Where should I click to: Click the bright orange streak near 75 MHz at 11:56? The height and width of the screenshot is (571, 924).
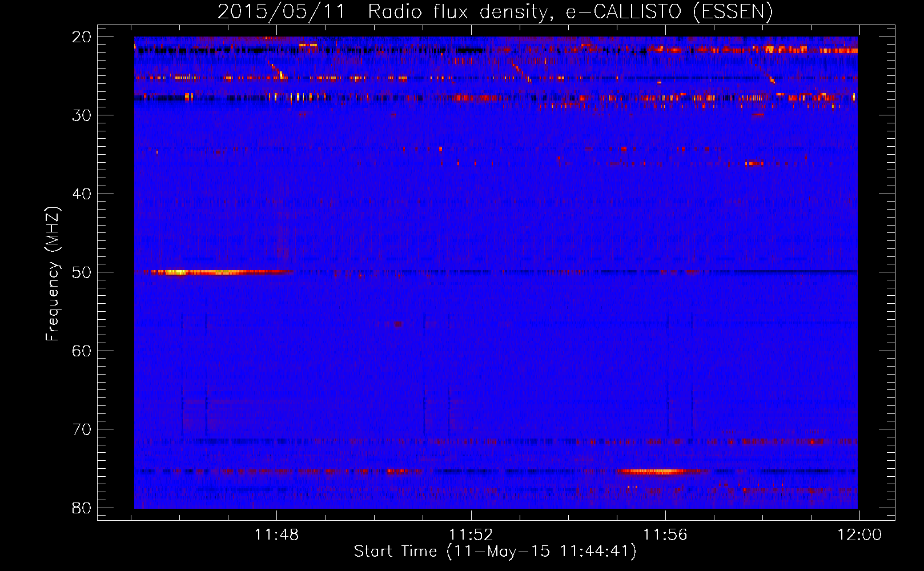click(x=662, y=472)
